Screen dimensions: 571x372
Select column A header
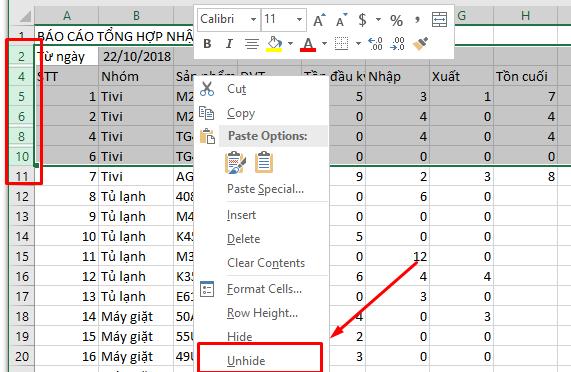coord(66,16)
